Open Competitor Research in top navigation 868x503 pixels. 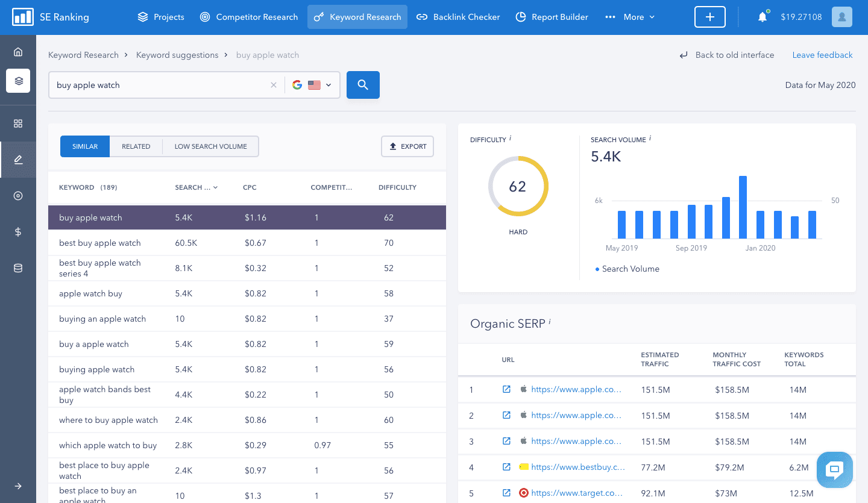point(249,17)
